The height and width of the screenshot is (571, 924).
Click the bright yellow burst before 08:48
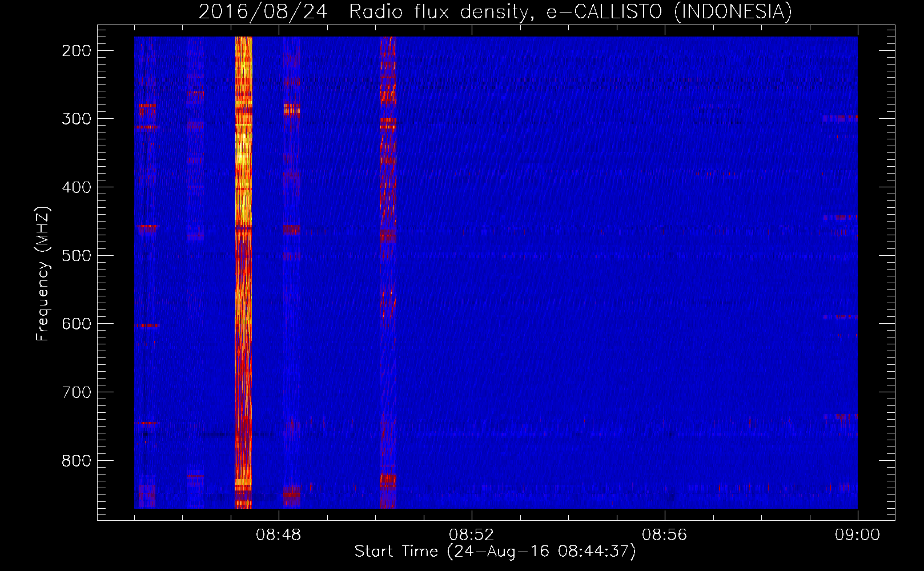tap(243, 272)
